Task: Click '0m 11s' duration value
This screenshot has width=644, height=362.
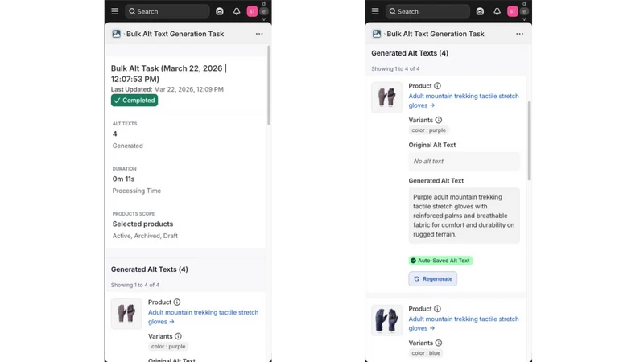Action: (124, 179)
